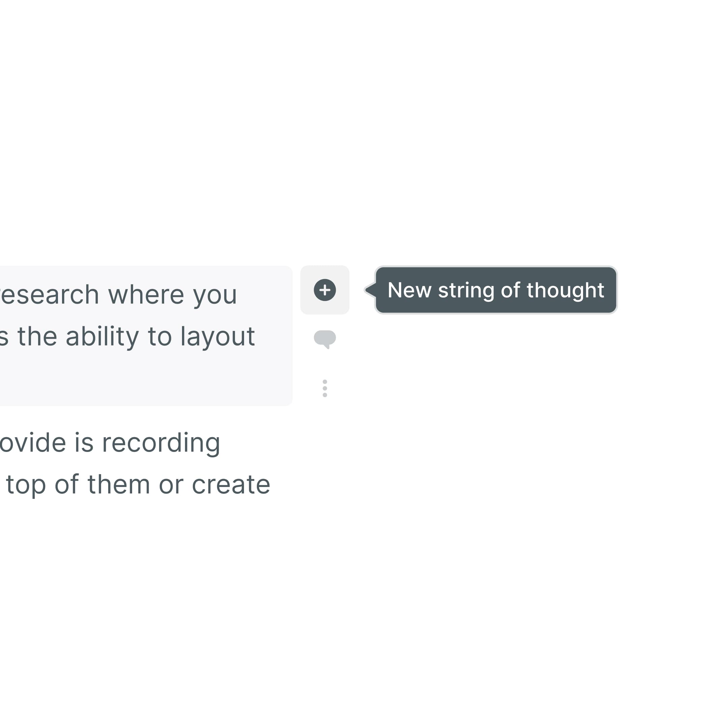728x728 pixels.
Task: Open the speech bubble comment panel
Action: (x=325, y=339)
